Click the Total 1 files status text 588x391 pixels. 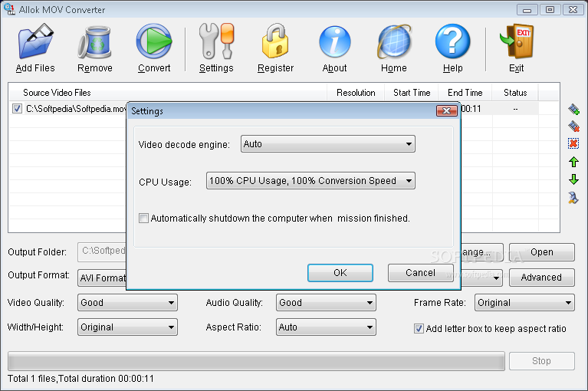[80, 379]
